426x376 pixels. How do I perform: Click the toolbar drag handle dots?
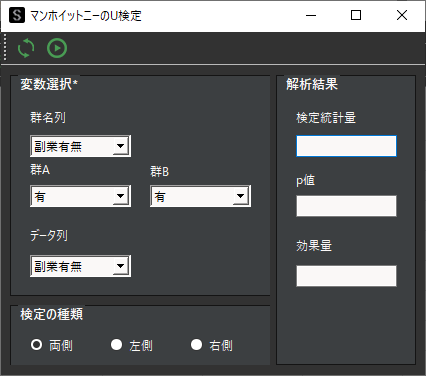point(5,47)
